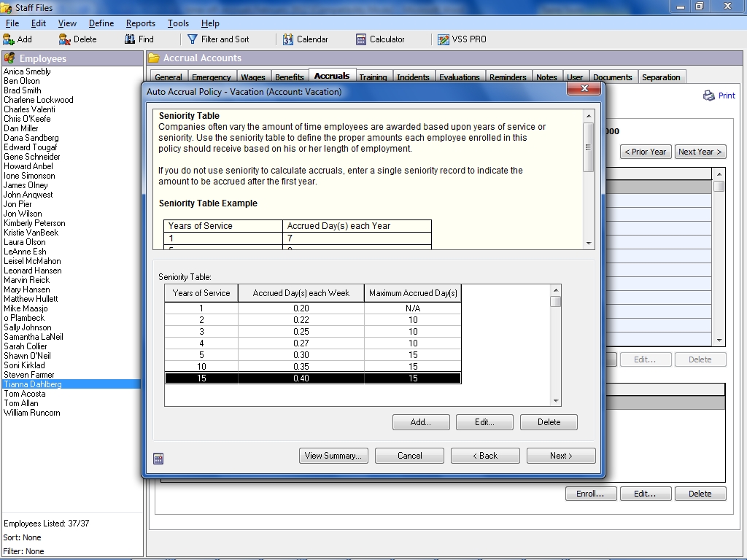747x560 pixels.
Task: Click the Next button in the dialog
Action: point(560,455)
